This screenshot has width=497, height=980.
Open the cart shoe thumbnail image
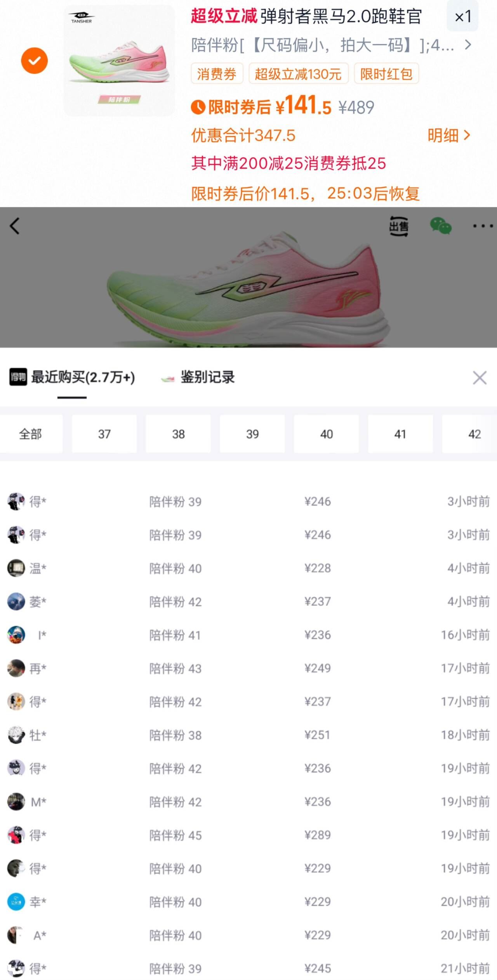[119, 60]
